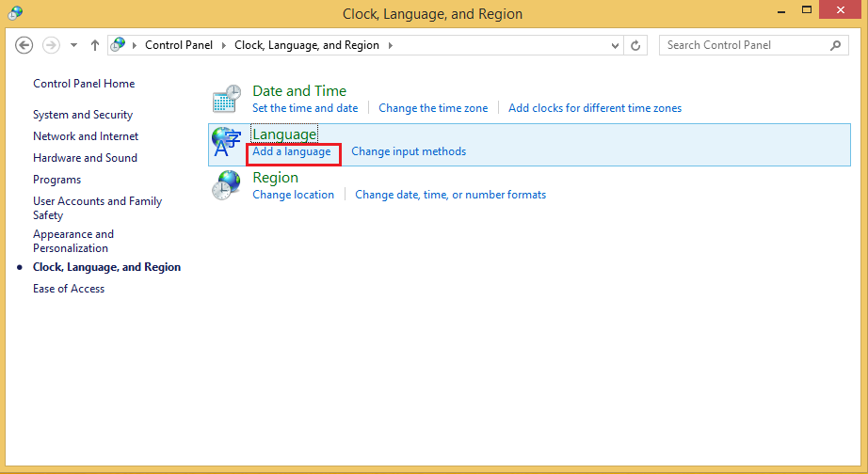
Task: Click the Control Panel icon in address bar
Action: (x=119, y=44)
